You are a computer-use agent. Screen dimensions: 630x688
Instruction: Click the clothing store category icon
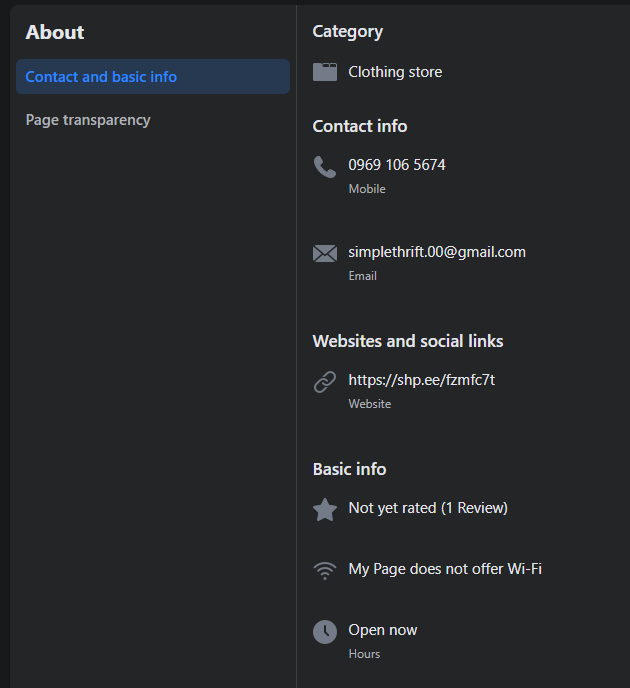tap(325, 72)
